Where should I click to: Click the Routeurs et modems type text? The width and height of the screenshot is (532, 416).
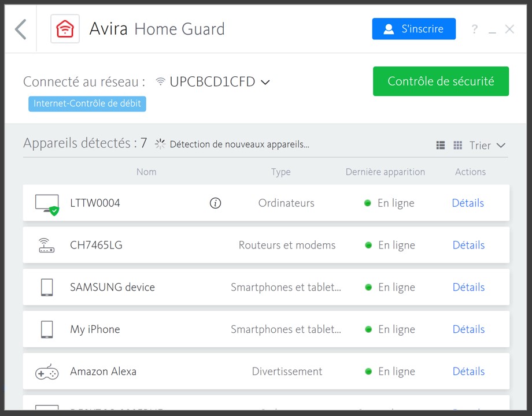[x=287, y=245]
